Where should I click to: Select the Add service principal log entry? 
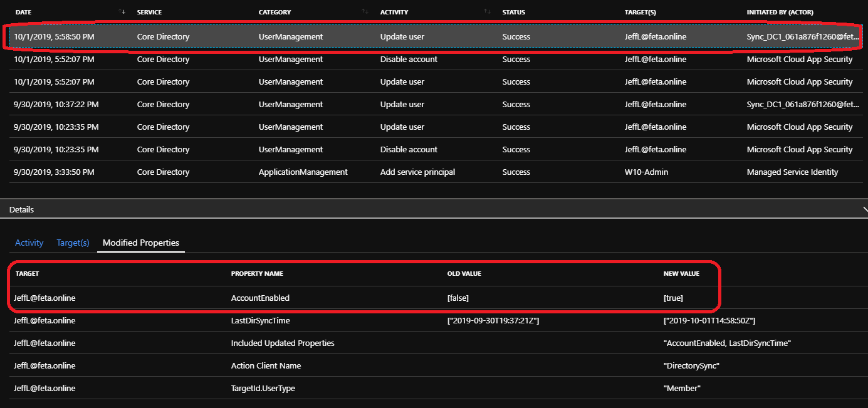click(417, 172)
